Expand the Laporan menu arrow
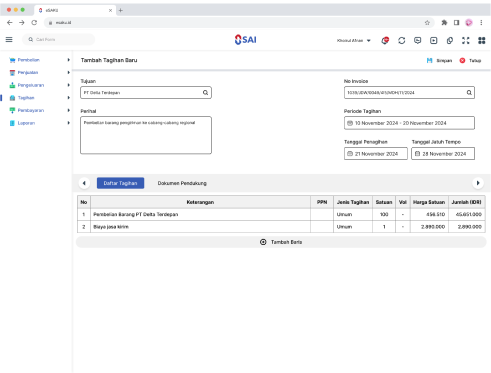 tap(68, 123)
